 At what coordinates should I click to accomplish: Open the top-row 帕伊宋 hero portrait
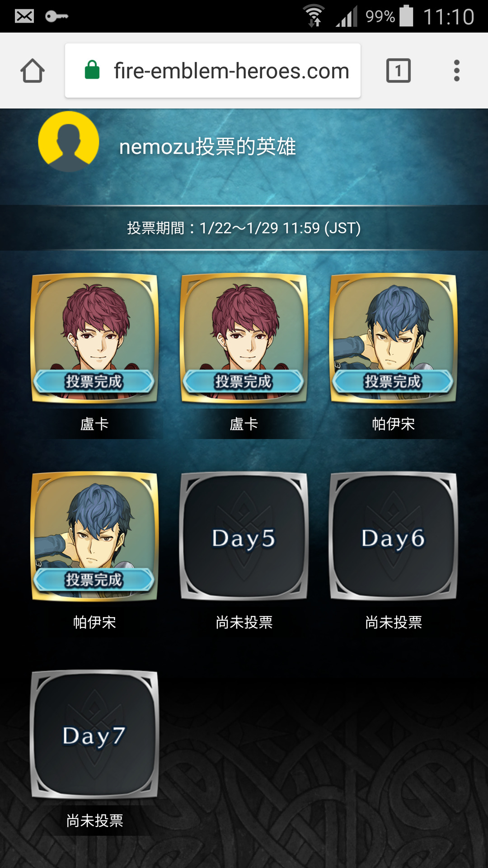pos(394,338)
